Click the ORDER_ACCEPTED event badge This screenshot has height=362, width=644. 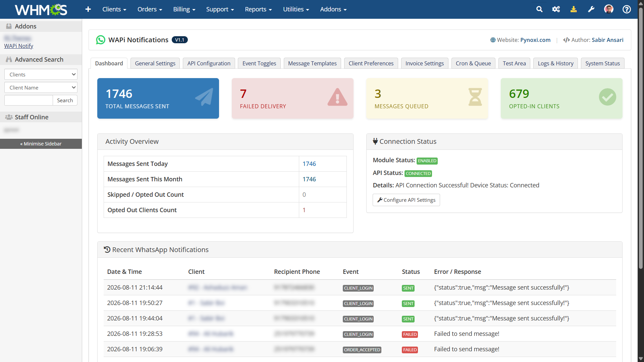tap(362, 350)
